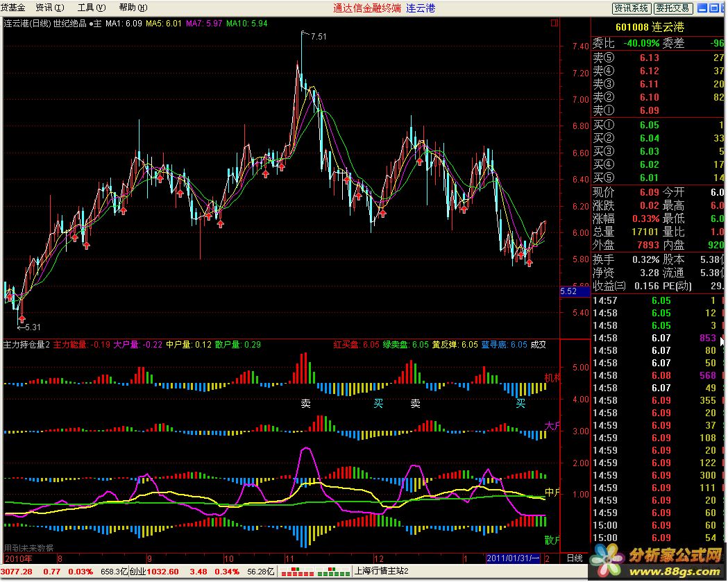The width and height of the screenshot is (728, 582).
Task: Click the 连云港(日线) chart title
Action: (x=27, y=23)
